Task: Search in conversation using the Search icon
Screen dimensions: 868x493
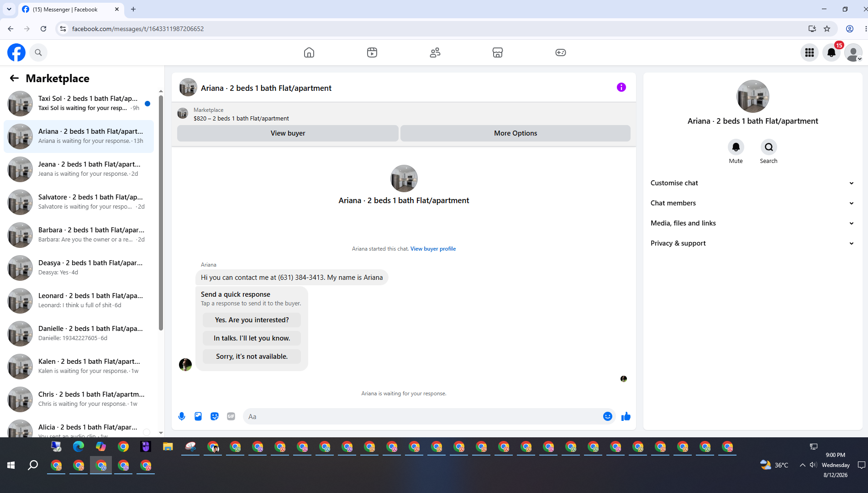Action: (x=769, y=147)
